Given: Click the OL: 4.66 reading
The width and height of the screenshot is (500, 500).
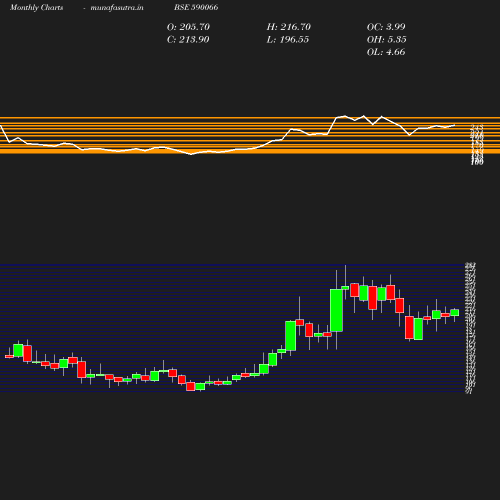Looking at the screenshot, I should pyautogui.click(x=386, y=52).
